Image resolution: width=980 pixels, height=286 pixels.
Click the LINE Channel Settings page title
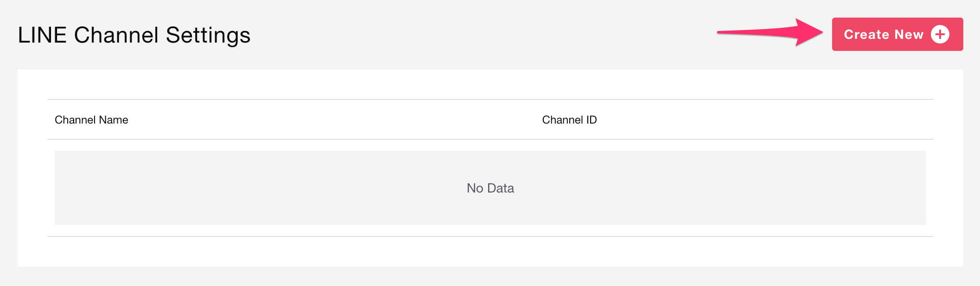click(x=134, y=35)
